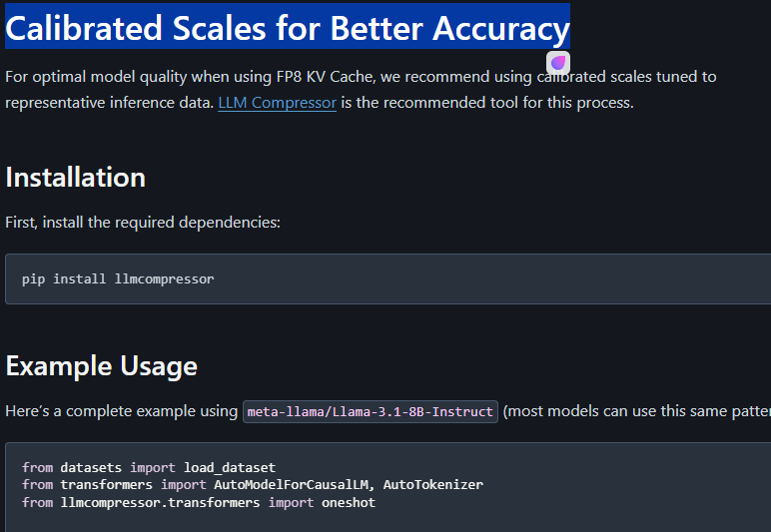Click the 'For optimal model quality' paragraph line

pyautogui.click(x=361, y=77)
